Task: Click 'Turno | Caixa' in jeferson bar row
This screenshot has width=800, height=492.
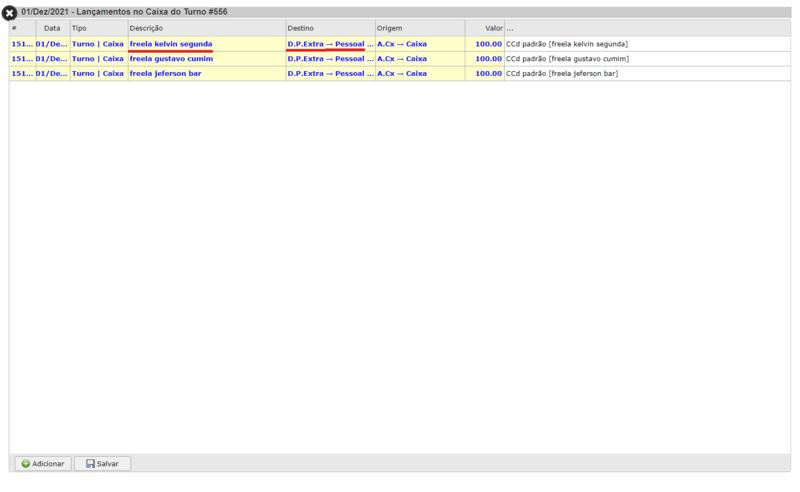Action: (98, 73)
